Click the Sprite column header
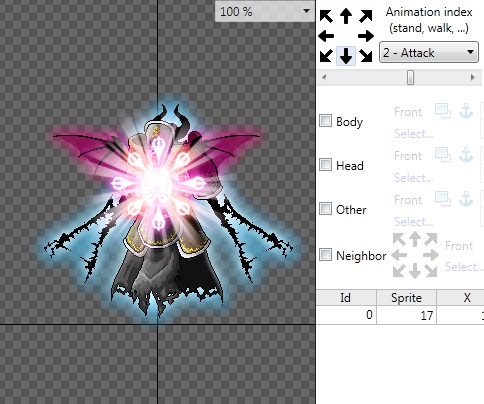Screen dimensions: 484x404 point(406,298)
